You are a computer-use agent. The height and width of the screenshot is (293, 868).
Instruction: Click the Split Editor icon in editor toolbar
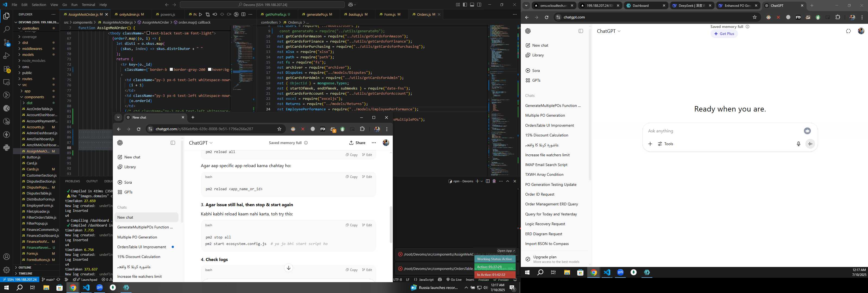[243, 14]
